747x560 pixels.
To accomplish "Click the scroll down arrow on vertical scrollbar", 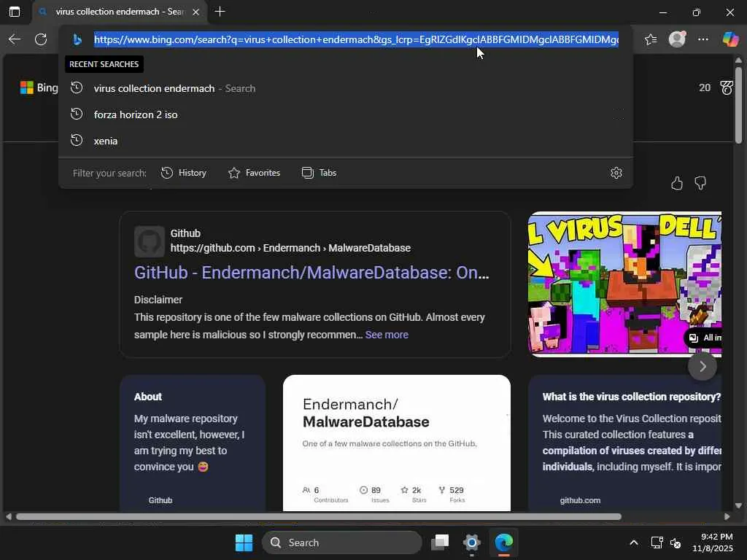I will click(738, 506).
